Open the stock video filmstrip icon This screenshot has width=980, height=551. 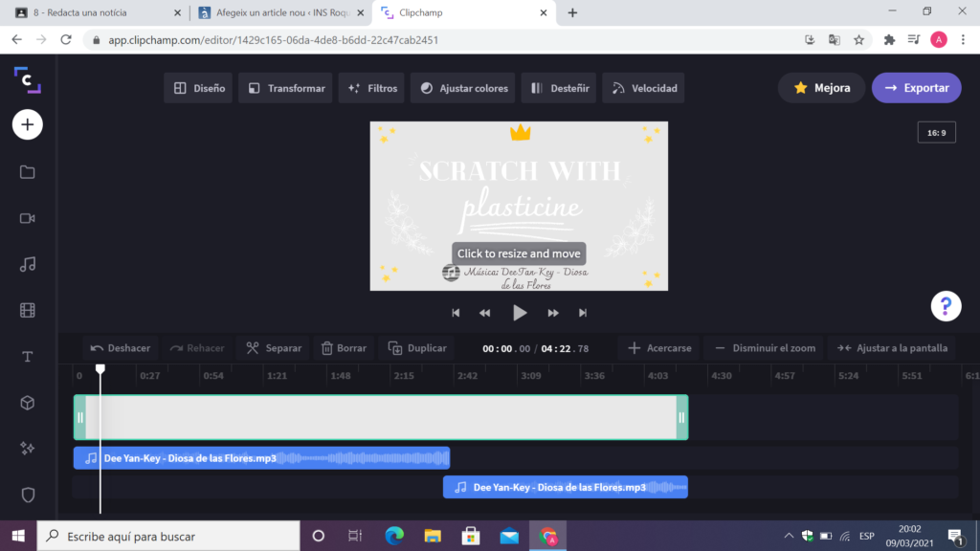[x=27, y=310]
